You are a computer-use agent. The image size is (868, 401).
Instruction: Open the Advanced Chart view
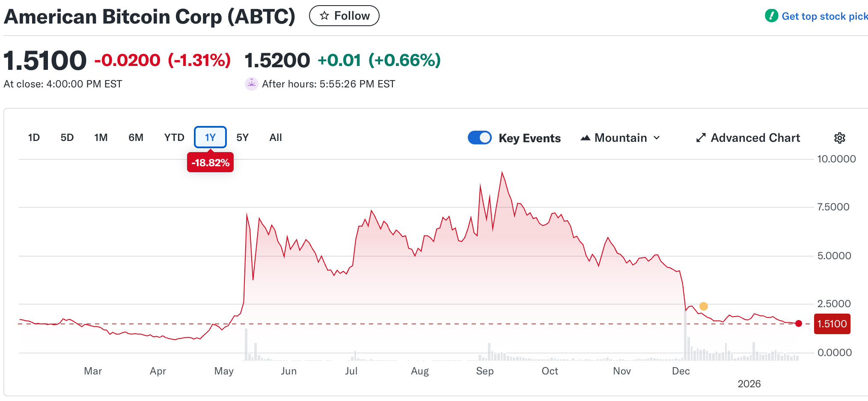pyautogui.click(x=755, y=138)
